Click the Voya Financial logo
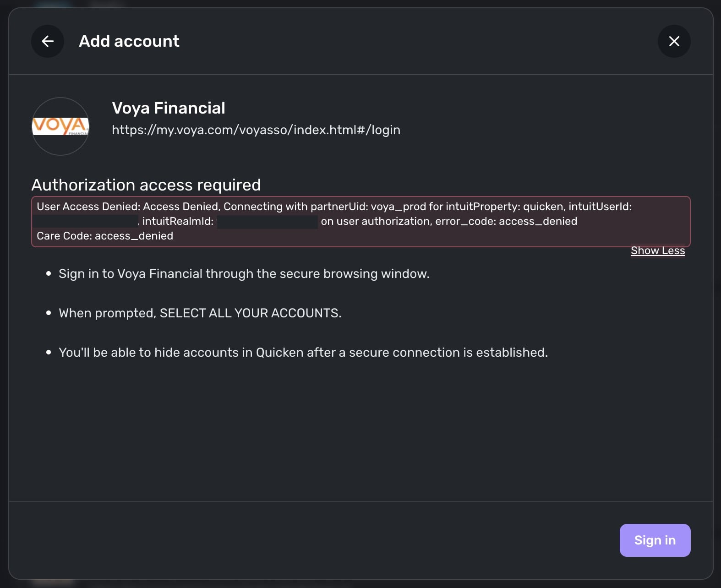The image size is (721, 588). (60, 126)
